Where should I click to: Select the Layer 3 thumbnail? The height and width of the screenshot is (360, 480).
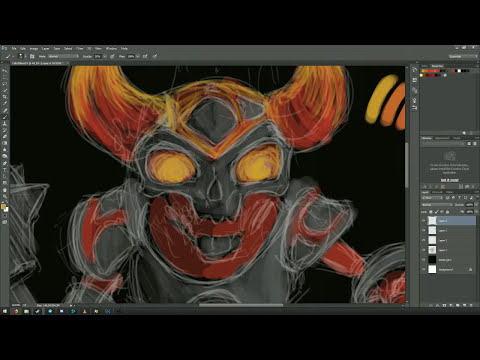tap(432, 230)
